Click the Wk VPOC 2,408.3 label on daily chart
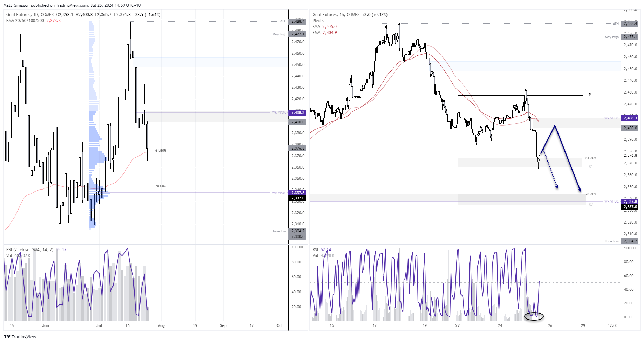This screenshot has height=343, width=644. point(298,112)
